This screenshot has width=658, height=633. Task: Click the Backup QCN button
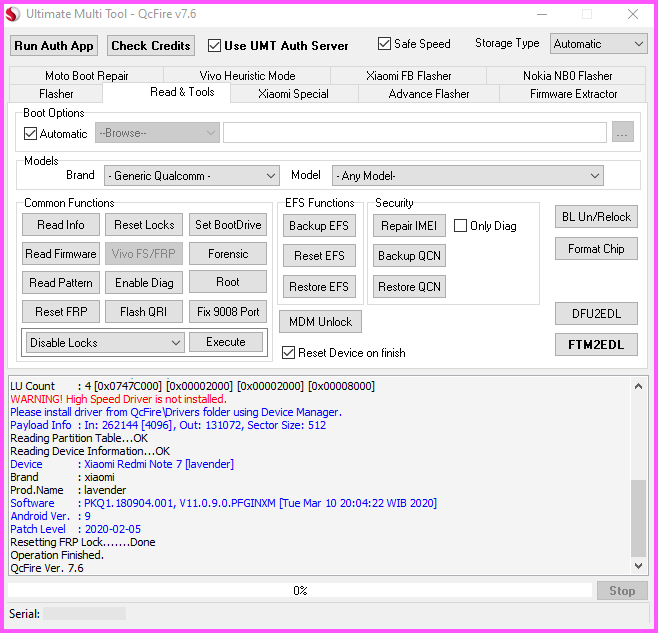[409, 256]
